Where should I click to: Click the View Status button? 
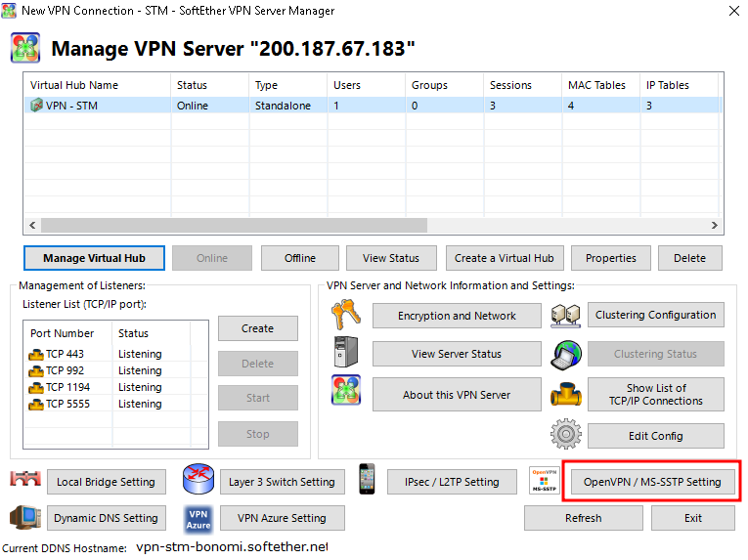click(x=391, y=258)
